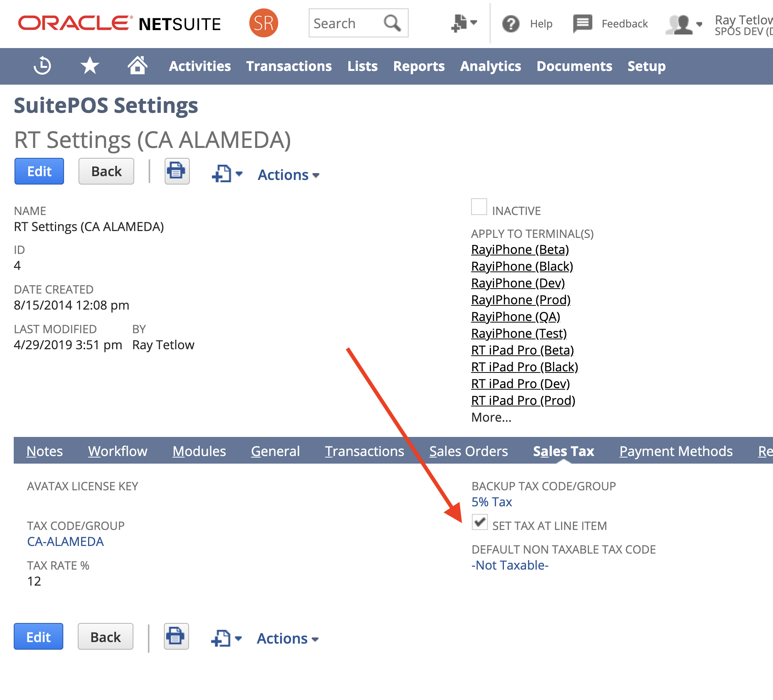
Task: Toggle the Inactive checkbox
Action: point(479,207)
